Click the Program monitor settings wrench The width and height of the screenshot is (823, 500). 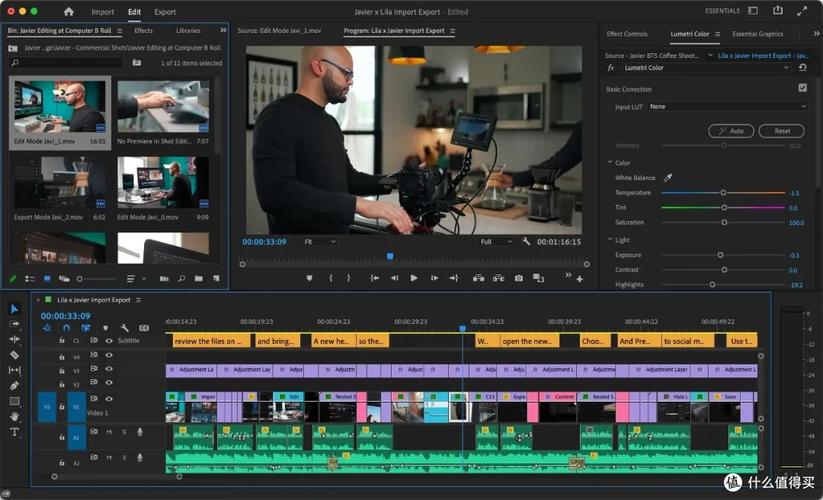coord(526,241)
